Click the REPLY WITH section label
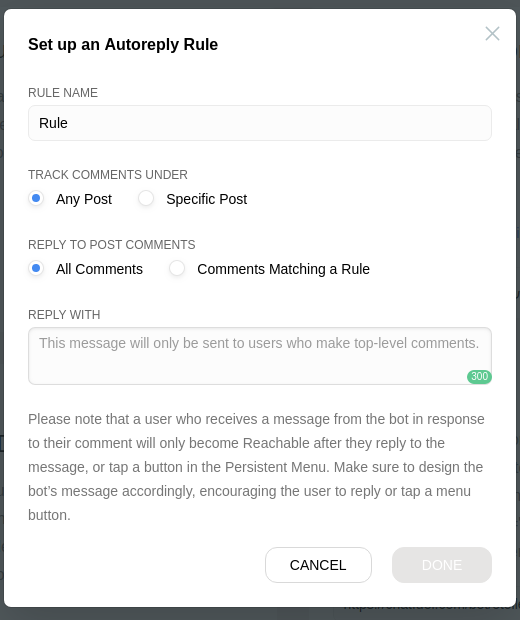 pos(64,315)
